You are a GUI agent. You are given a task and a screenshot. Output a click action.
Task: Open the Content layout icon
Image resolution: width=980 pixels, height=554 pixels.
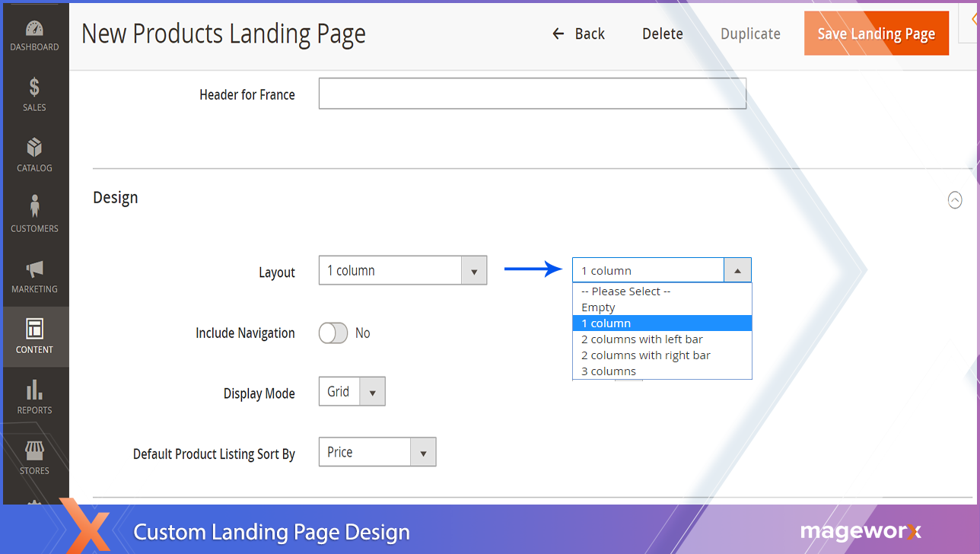coord(34,329)
